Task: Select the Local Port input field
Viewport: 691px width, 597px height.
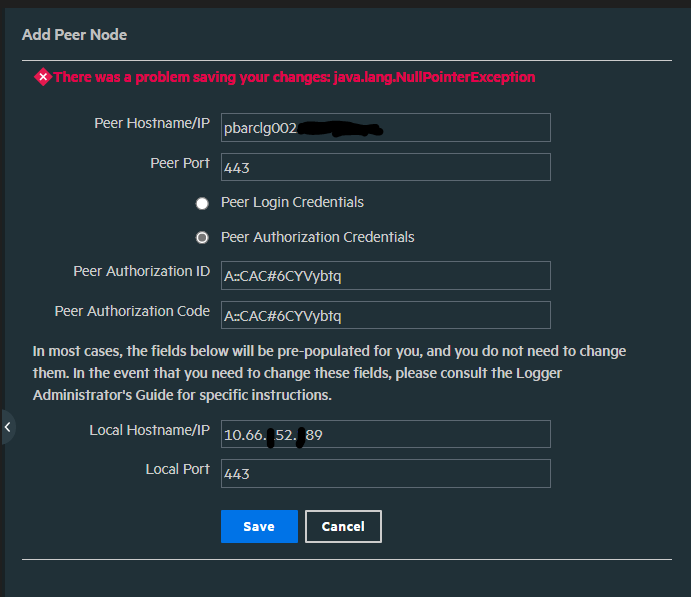Action: (x=385, y=473)
